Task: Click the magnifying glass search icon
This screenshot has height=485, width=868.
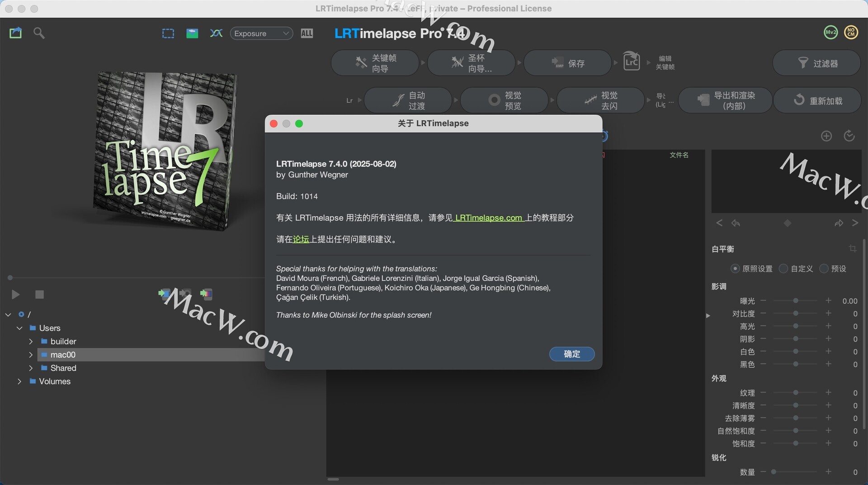Action: pyautogui.click(x=39, y=33)
